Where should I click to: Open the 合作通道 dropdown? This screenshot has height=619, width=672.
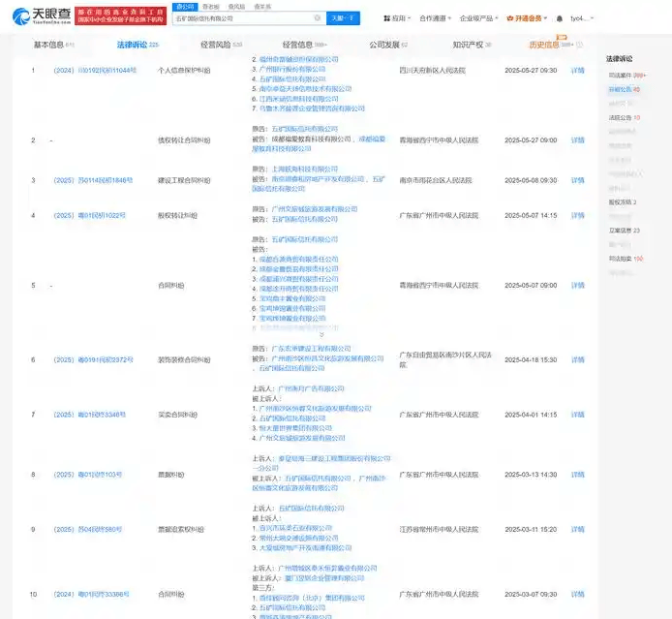tap(435, 18)
